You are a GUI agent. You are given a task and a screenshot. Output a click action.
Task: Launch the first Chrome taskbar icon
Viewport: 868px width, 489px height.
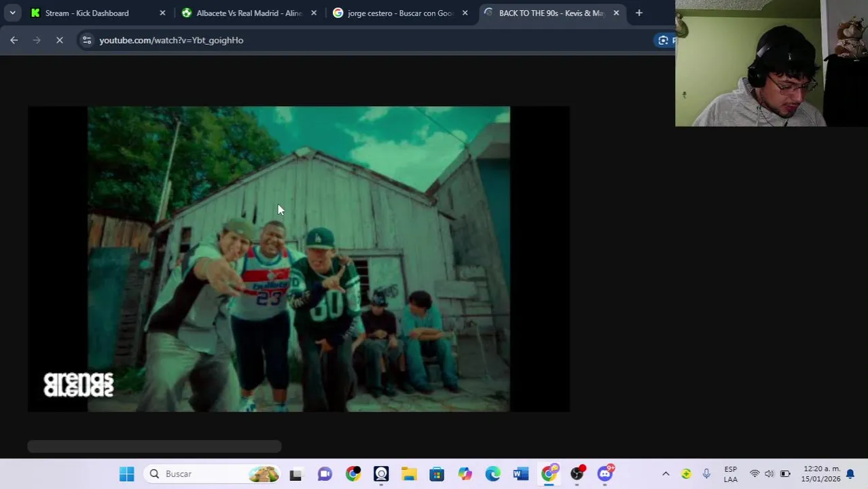point(353,474)
